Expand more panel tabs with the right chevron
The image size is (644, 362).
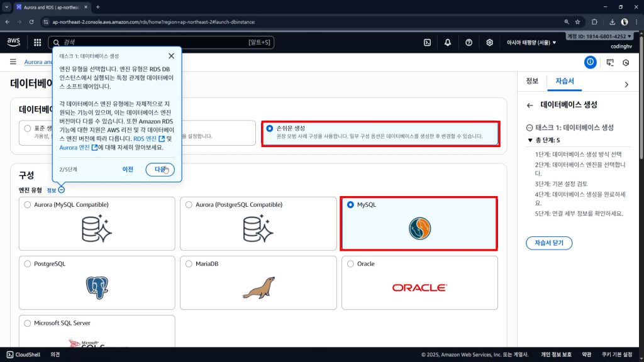coord(626,85)
